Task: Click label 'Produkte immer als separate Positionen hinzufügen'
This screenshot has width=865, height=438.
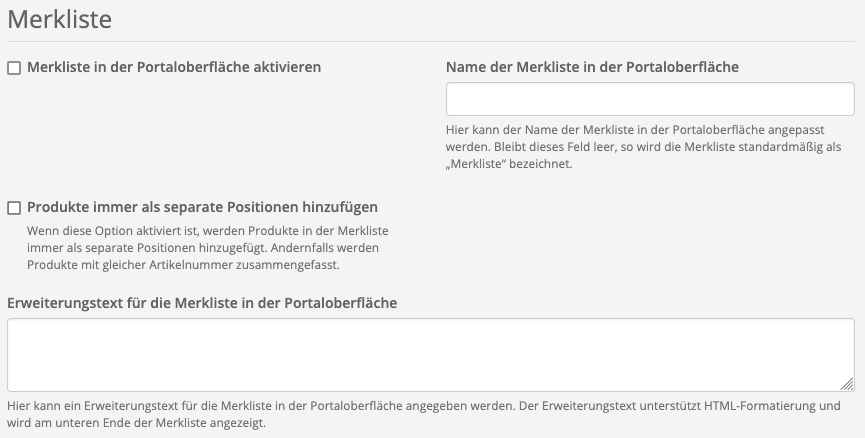Action: click(x=202, y=207)
